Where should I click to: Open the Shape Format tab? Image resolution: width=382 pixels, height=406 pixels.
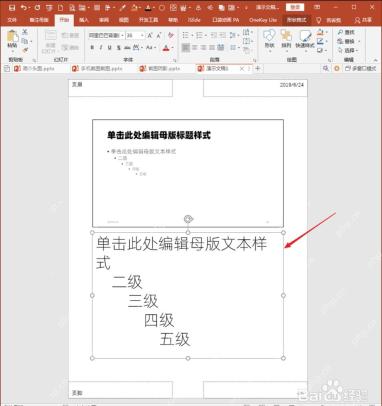click(x=297, y=20)
